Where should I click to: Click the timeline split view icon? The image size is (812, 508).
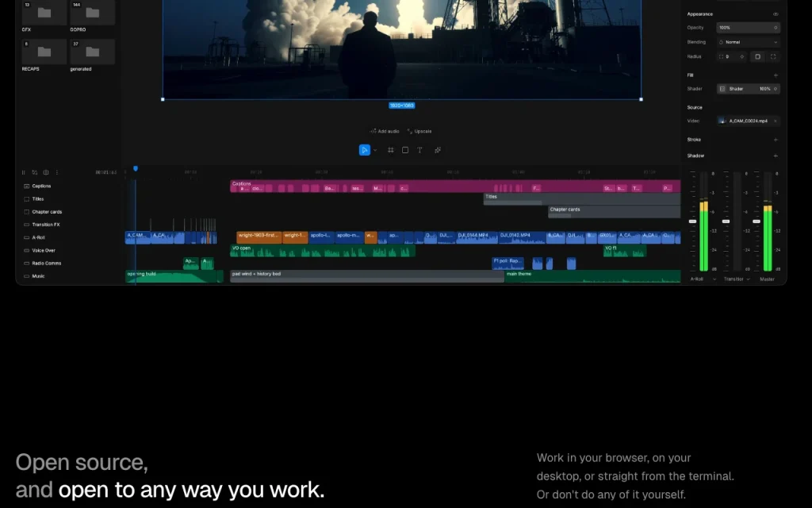click(x=46, y=172)
